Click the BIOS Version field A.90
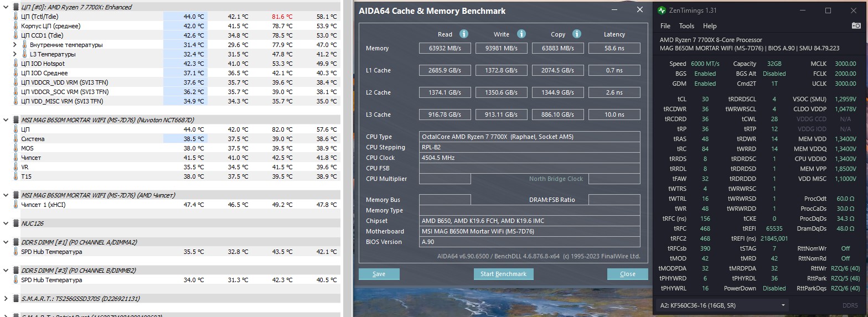This screenshot has height=317, width=868. tap(530, 242)
